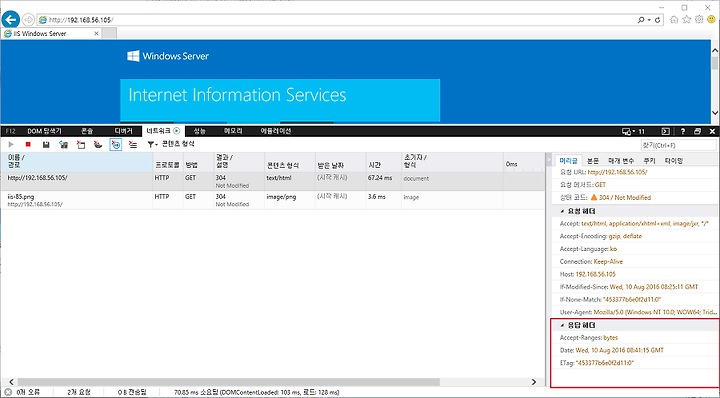Click the clear cache toolbar icon
This screenshot has height=398, width=720.
click(x=81, y=145)
